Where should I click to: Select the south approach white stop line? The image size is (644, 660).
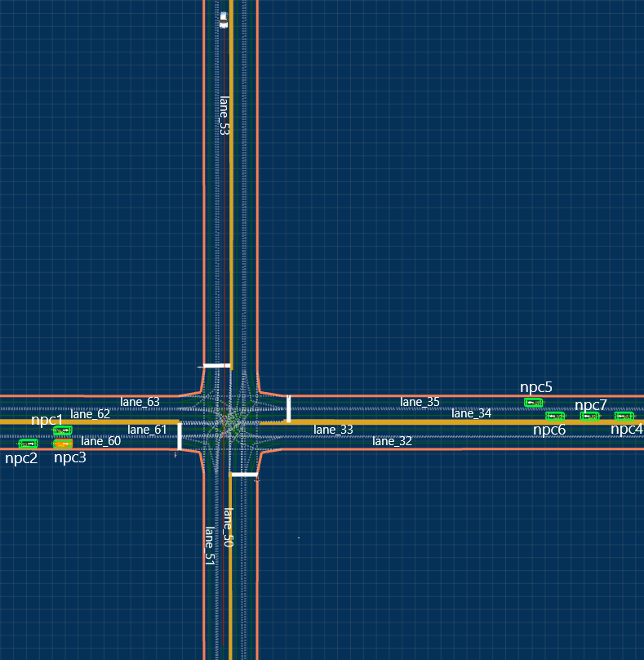tap(244, 474)
